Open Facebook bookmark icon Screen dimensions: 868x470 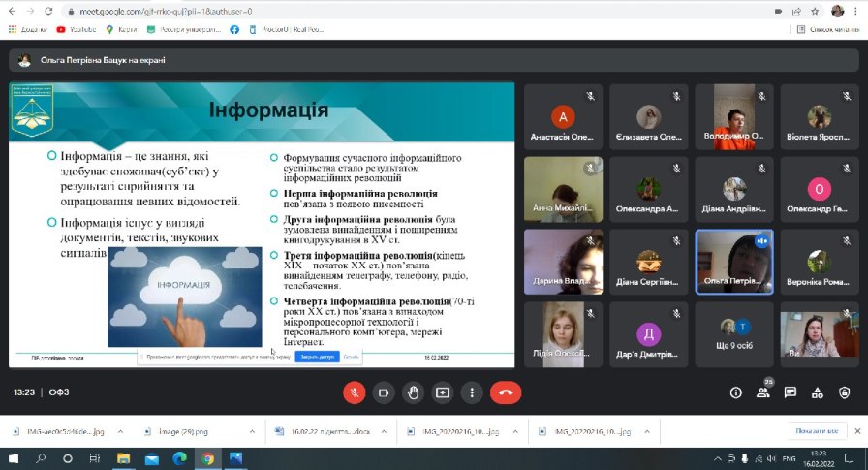tap(234, 29)
